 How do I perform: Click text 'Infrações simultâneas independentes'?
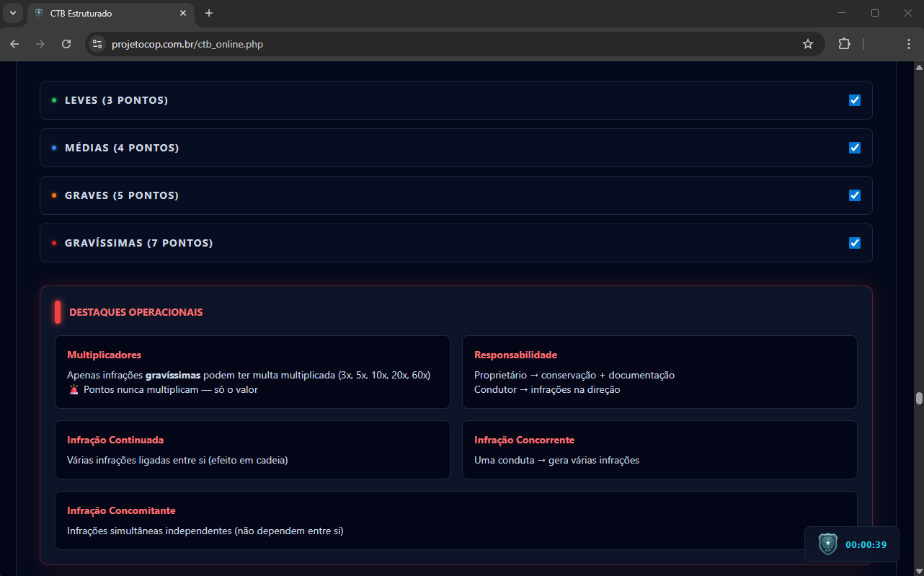point(150,531)
